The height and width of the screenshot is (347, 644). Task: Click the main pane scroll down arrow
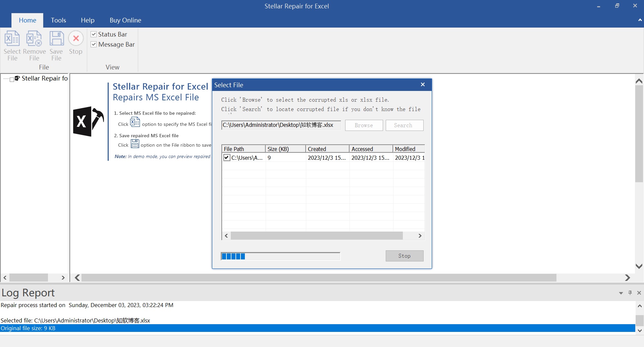pyautogui.click(x=639, y=266)
